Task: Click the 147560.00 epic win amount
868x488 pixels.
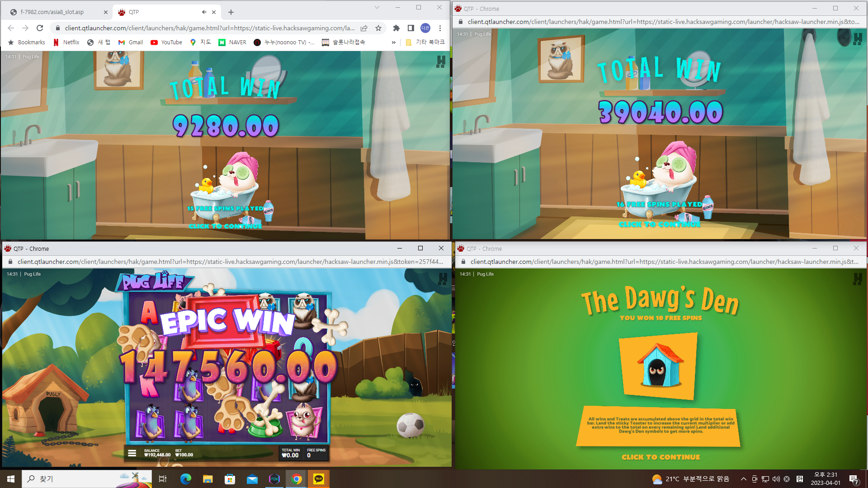Action: [228, 367]
